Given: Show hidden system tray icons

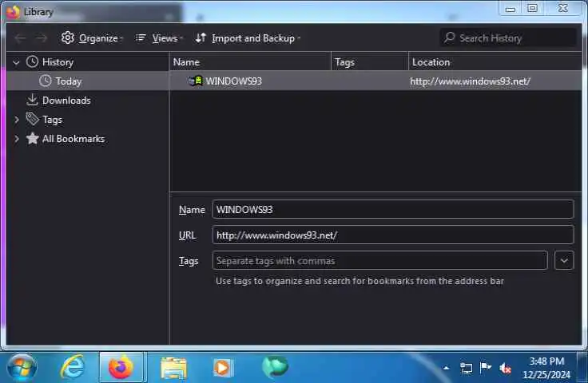Looking at the screenshot, I should [446, 368].
